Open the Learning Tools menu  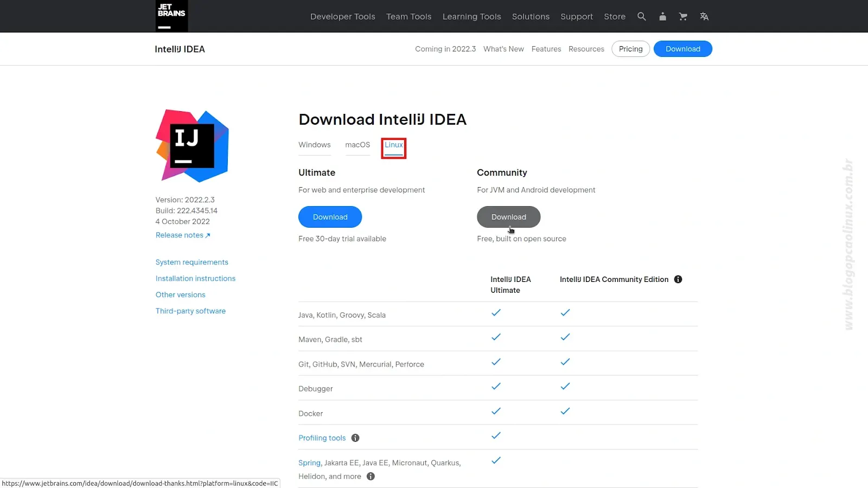(472, 16)
